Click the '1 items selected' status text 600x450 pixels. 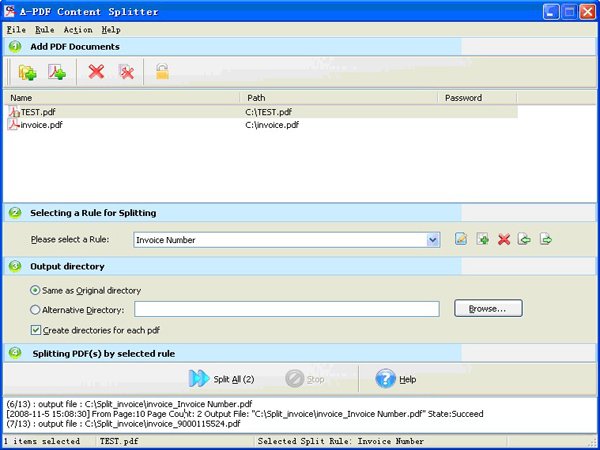tap(42, 441)
